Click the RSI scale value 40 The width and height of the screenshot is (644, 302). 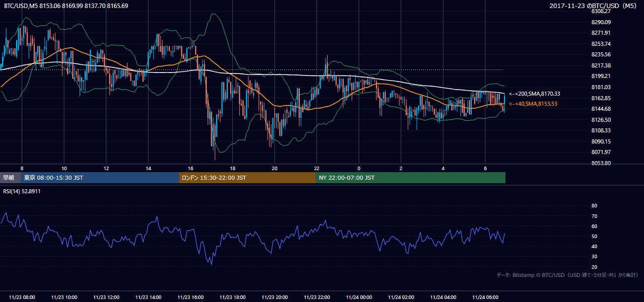coord(594,246)
